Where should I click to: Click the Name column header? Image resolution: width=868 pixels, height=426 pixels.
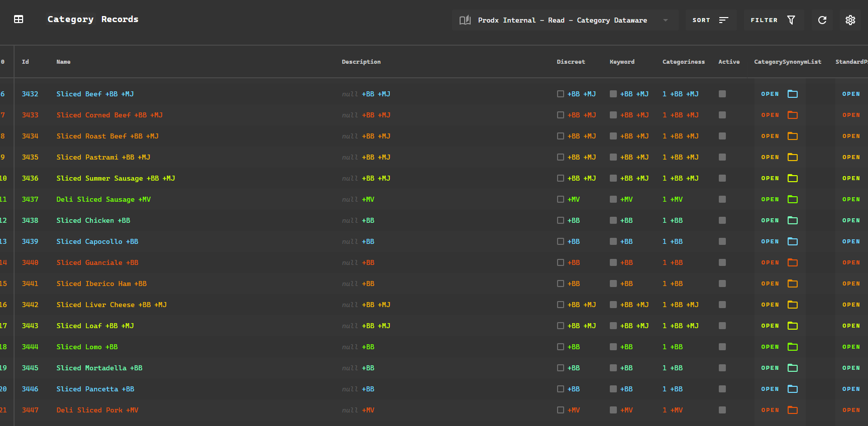(63, 62)
